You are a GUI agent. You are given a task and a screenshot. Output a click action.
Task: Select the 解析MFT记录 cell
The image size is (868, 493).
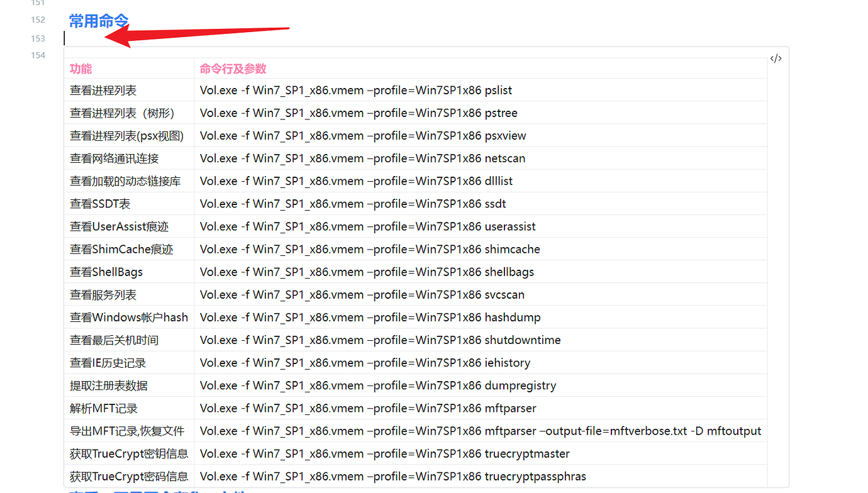tap(129, 407)
